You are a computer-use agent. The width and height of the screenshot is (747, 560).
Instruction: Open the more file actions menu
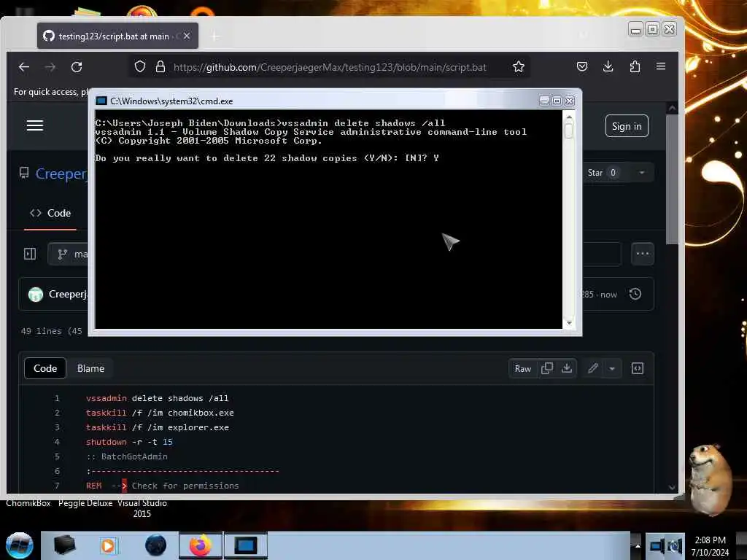[x=642, y=254]
